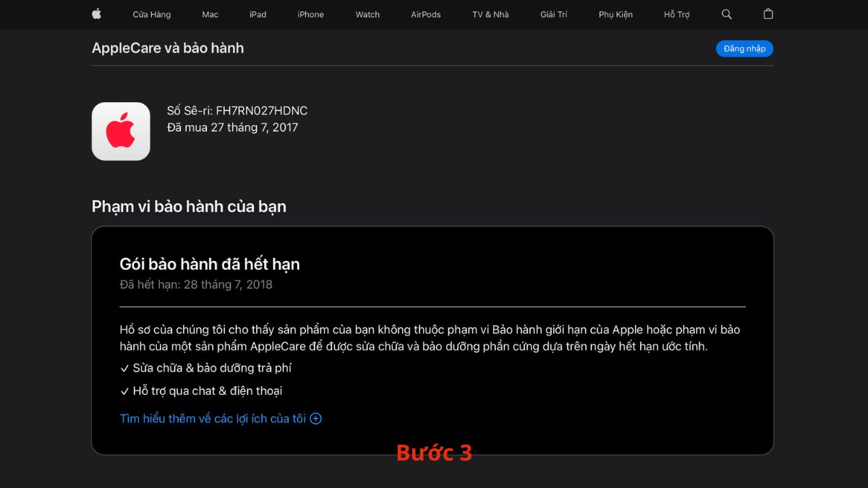The width and height of the screenshot is (868, 488).
Task: Open the shopping bag icon
Action: (x=768, y=14)
